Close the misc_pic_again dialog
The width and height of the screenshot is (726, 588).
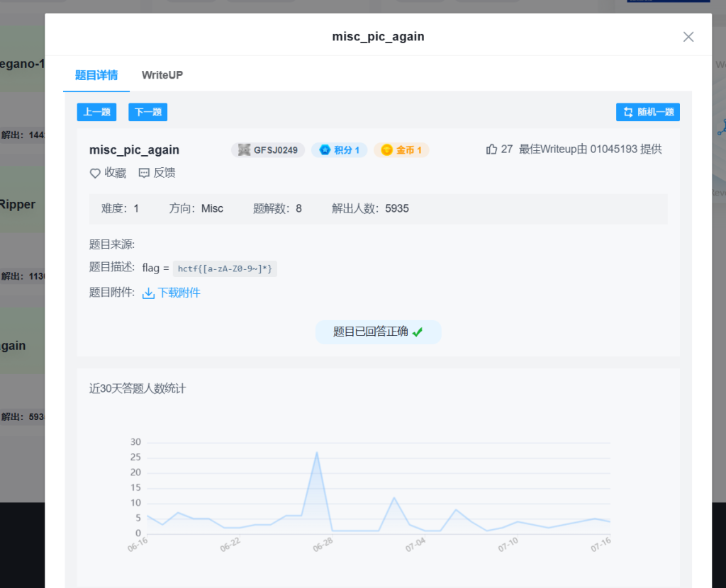(688, 37)
